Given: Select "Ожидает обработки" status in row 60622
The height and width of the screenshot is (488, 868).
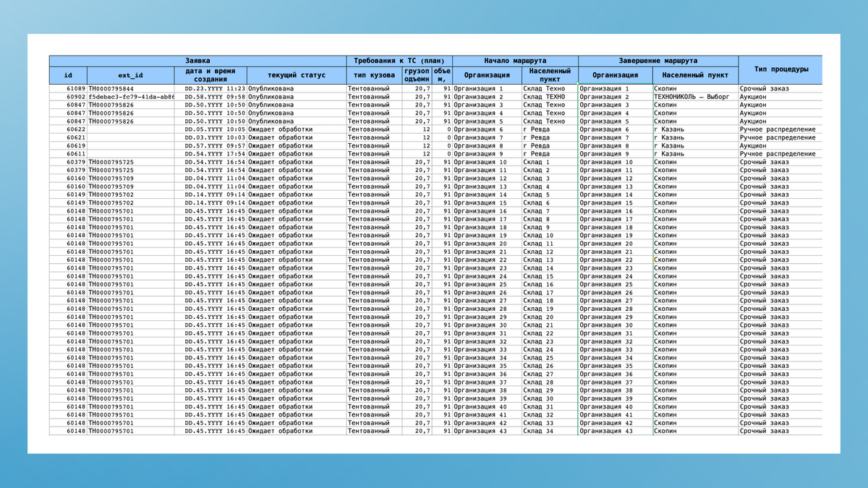Looking at the screenshot, I should [x=297, y=129].
